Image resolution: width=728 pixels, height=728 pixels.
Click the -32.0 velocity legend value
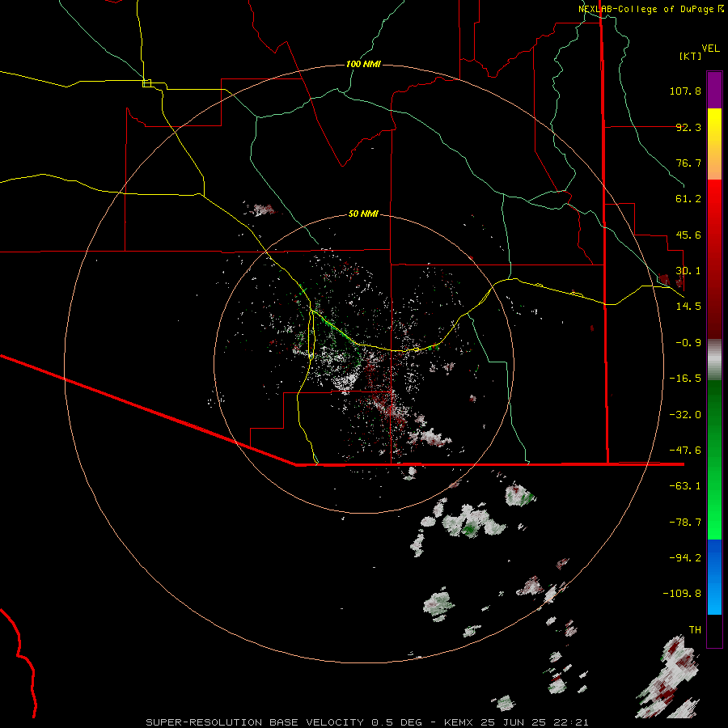(685, 415)
